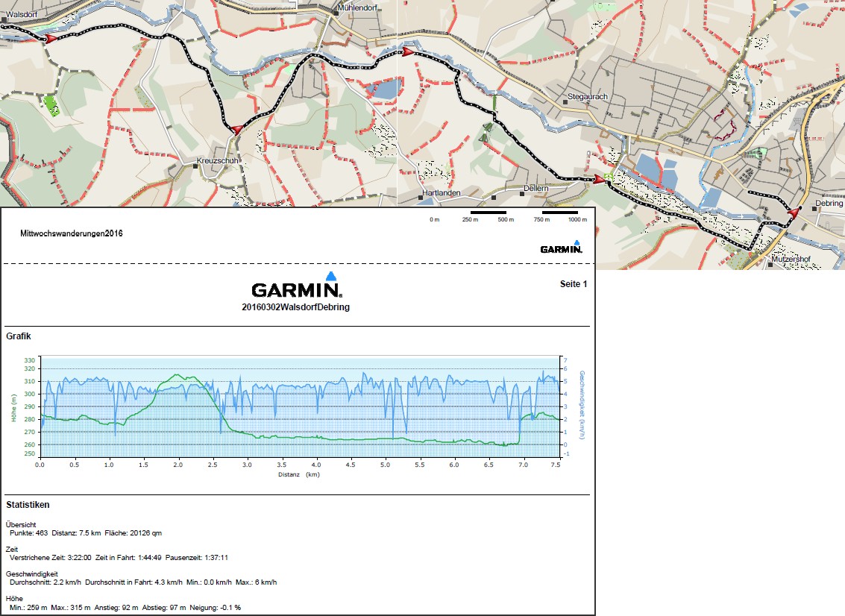Click the Hartlanden town label
The height and width of the screenshot is (616, 845).
click(x=442, y=193)
